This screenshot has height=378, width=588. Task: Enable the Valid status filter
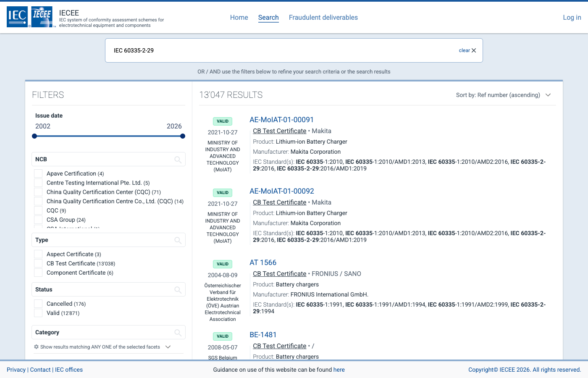point(38,313)
